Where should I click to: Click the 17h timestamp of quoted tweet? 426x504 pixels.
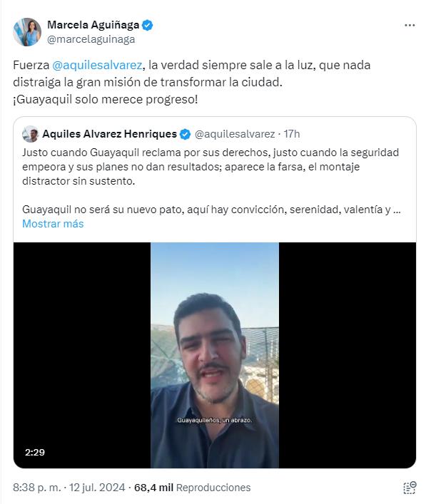[292, 134]
